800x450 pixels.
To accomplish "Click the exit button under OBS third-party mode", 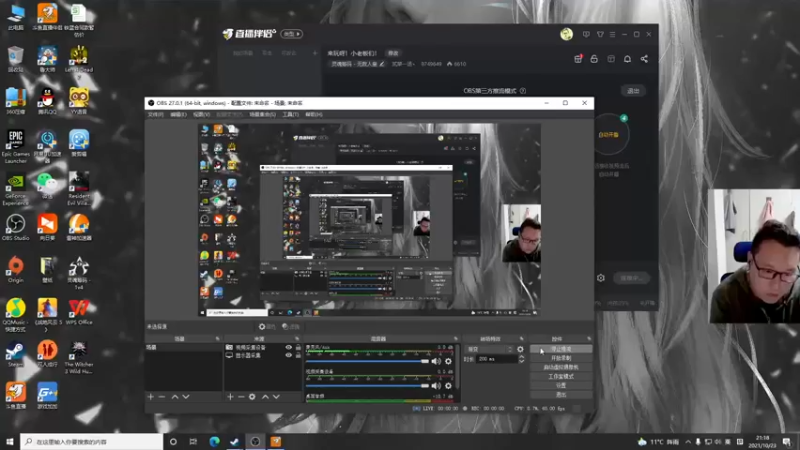I will [633, 91].
